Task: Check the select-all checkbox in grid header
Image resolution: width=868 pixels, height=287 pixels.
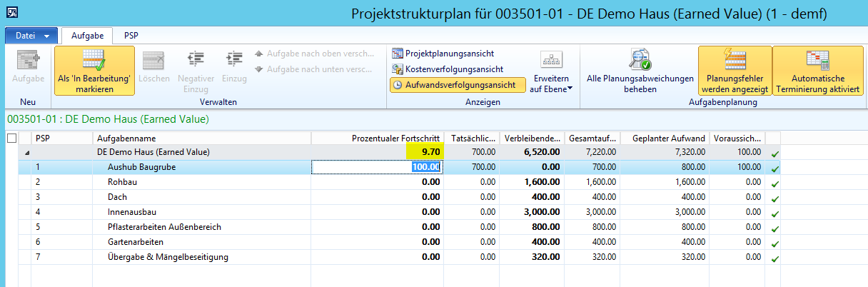Action: [x=11, y=138]
